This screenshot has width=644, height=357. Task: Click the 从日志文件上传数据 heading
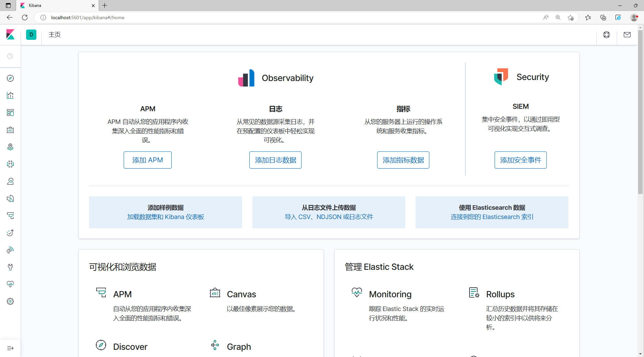(329, 208)
